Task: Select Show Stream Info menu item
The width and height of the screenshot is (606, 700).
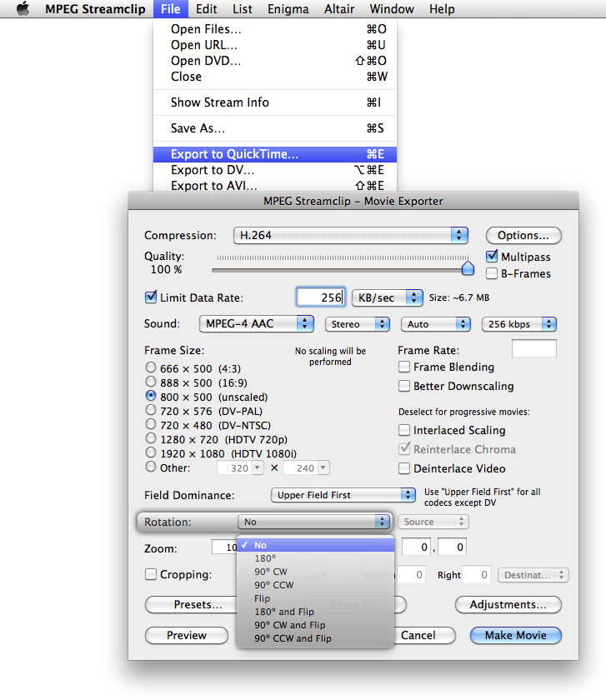Action: point(274,102)
